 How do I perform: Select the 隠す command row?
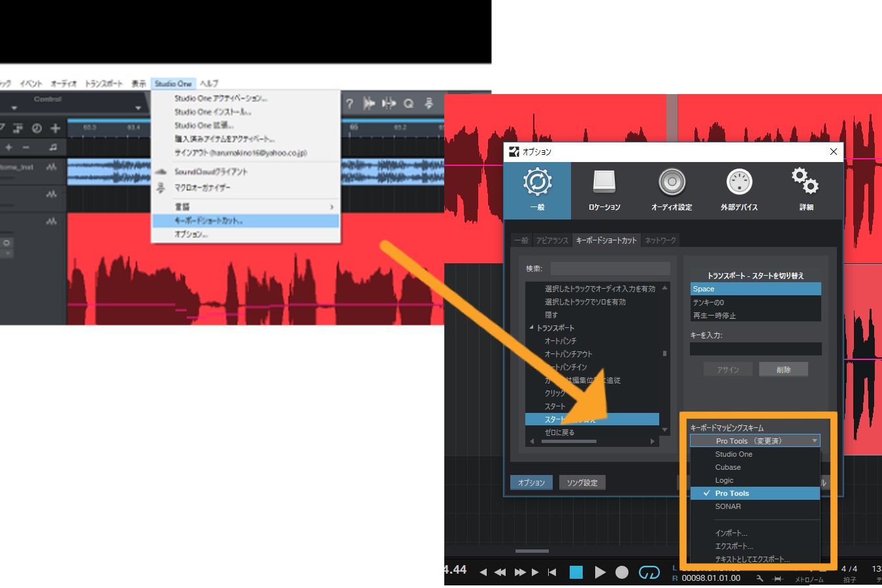pyautogui.click(x=593, y=315)
